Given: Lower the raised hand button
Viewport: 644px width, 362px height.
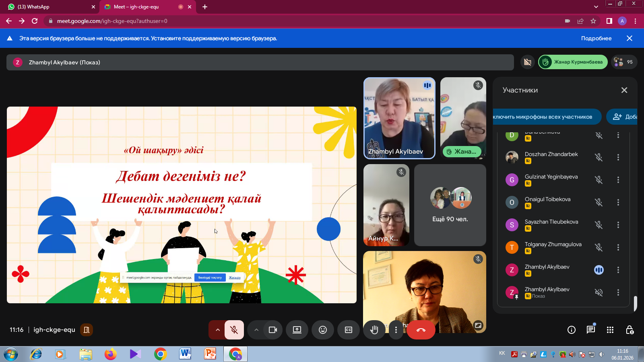Looking at the screenshot, I should [374, 330].
